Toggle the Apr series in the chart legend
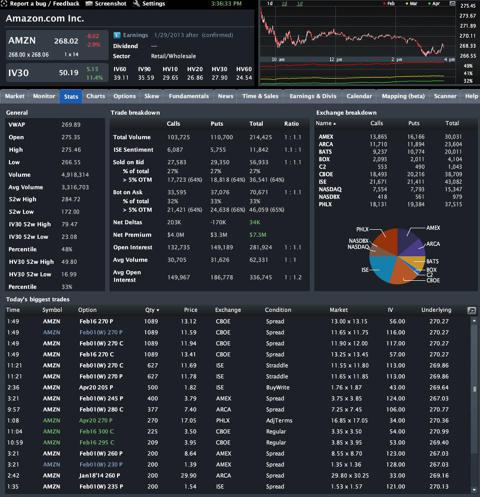Screen dimensions: 480x497 (434, 4)
